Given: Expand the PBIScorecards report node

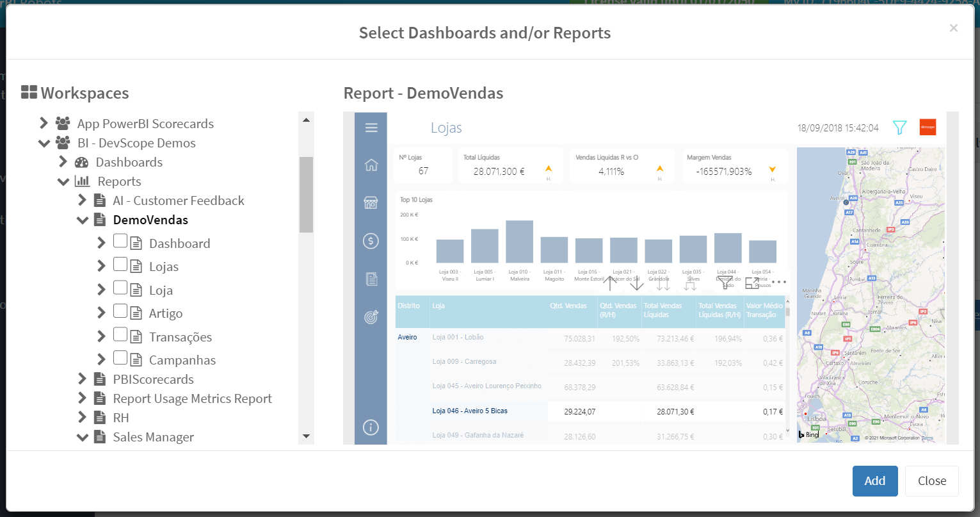Looking at the screenshot, I should [83, 379].
